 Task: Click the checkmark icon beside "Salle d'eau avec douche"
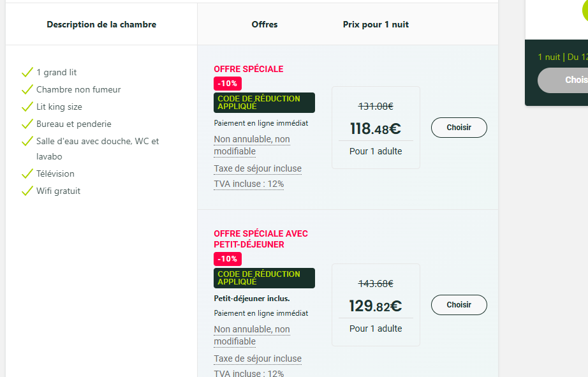click(x=27, y=141)
